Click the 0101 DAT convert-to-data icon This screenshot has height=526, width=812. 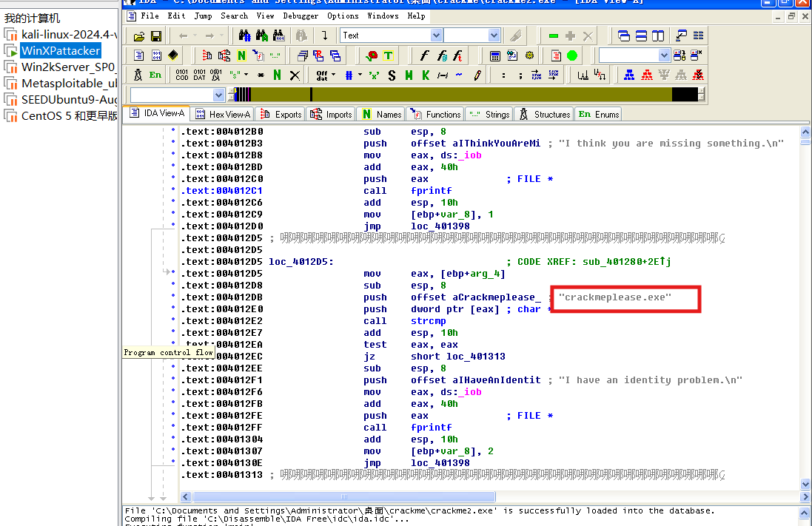(x=199, y=75)
